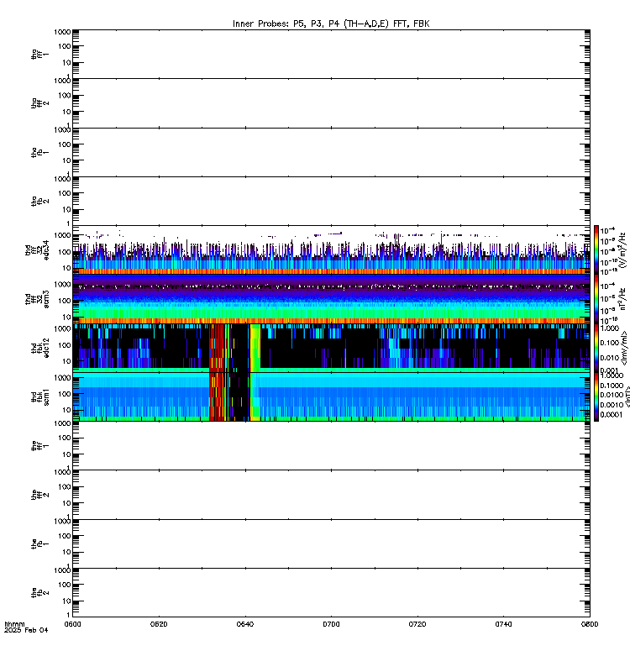Click the '10' tick label of thd edc34 panel
Viewport: 630px width, 672px height.
66,268
